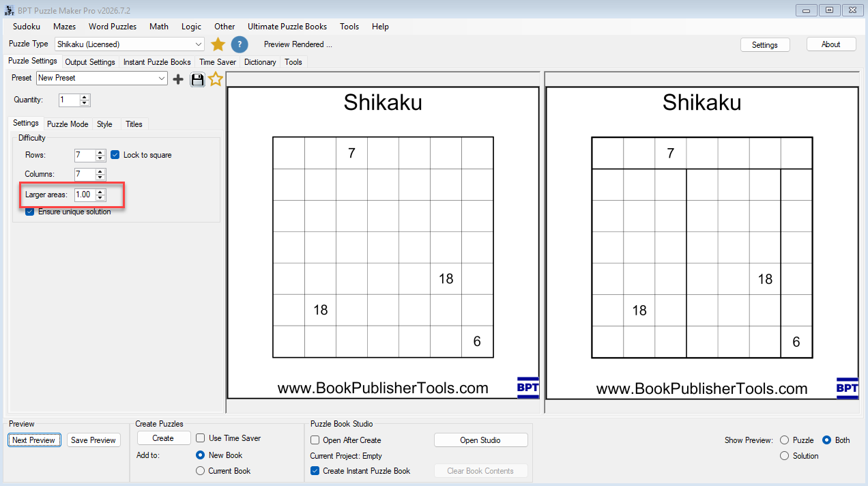The image size is (868, 486).
Task: Click into the Quantity input field
Action: 69,100
